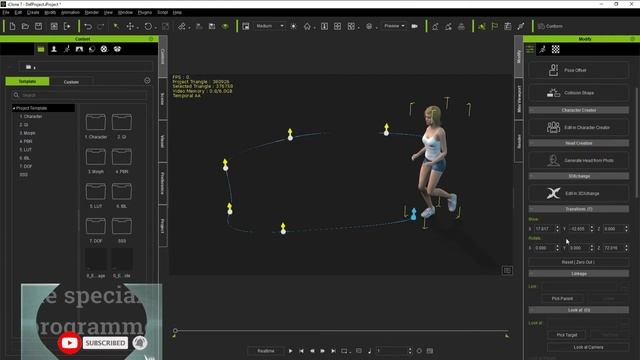
Task: Select the Project category icon in Content
Action: 41,49
